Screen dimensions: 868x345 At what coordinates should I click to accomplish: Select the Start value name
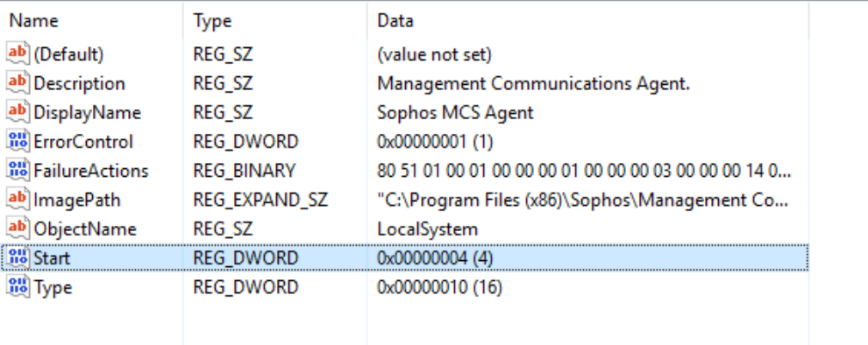52,258
